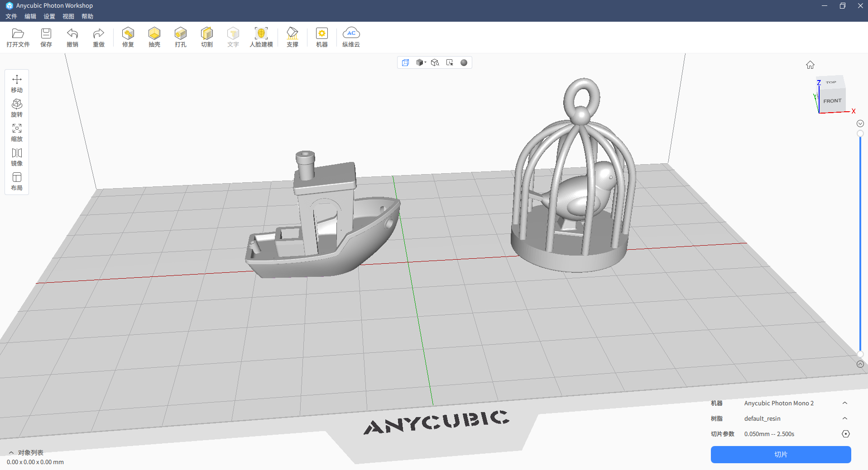Click the up-chevron below layer slider
Image resolution: width=868 pixels, height=470 pixels.
[860, 364]
